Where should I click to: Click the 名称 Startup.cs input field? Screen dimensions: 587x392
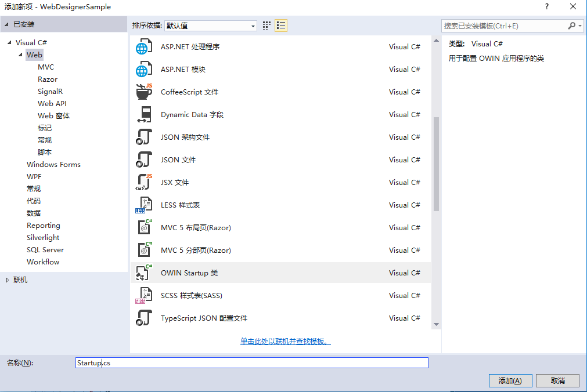point(252,363)
